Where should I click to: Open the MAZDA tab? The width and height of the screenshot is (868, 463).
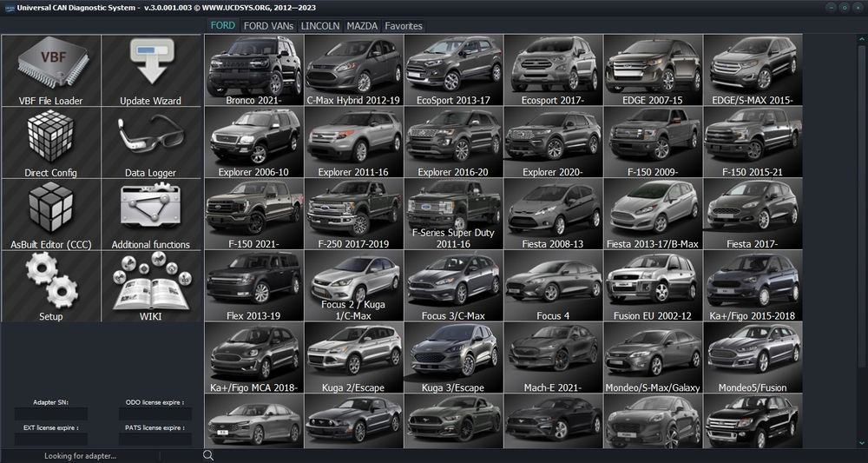pyautogui.click(x=362, y=25)
